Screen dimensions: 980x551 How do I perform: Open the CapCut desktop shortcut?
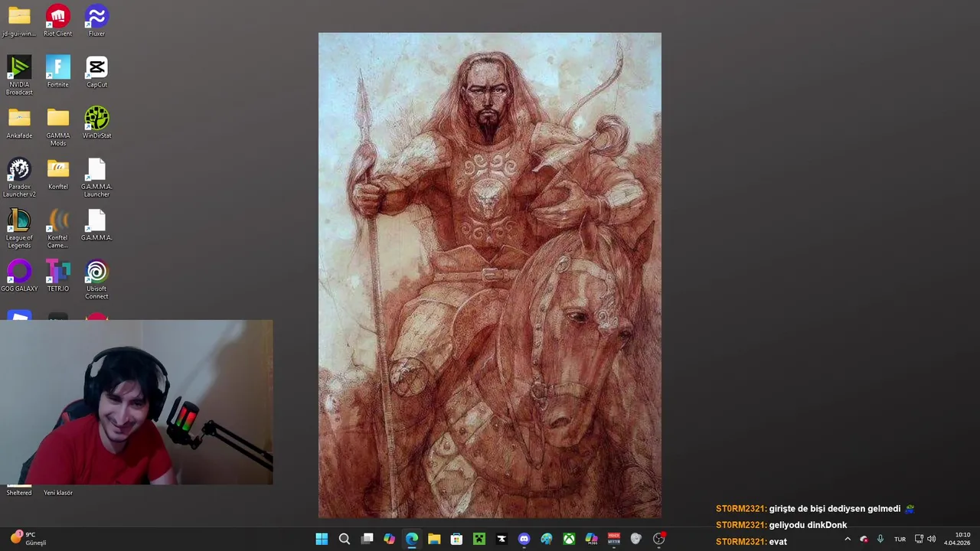click(x=96, y=72)
